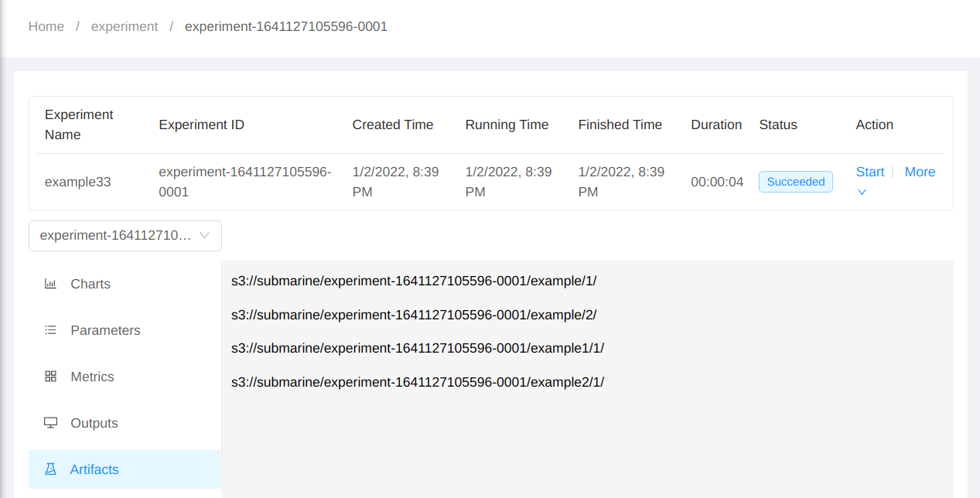Click the Created Time column header
The width and height of the screenshot is (980, 498).
click(393, 124)
